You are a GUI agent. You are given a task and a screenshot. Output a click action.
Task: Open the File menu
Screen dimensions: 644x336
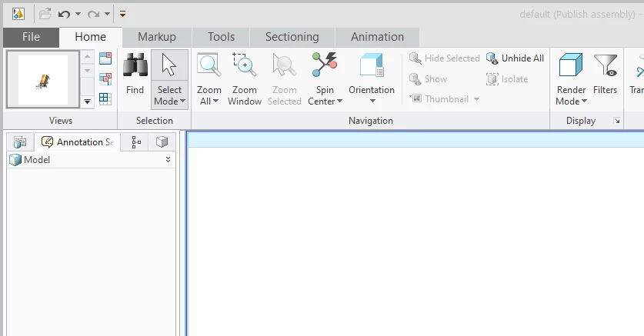(x=32, y=37)
